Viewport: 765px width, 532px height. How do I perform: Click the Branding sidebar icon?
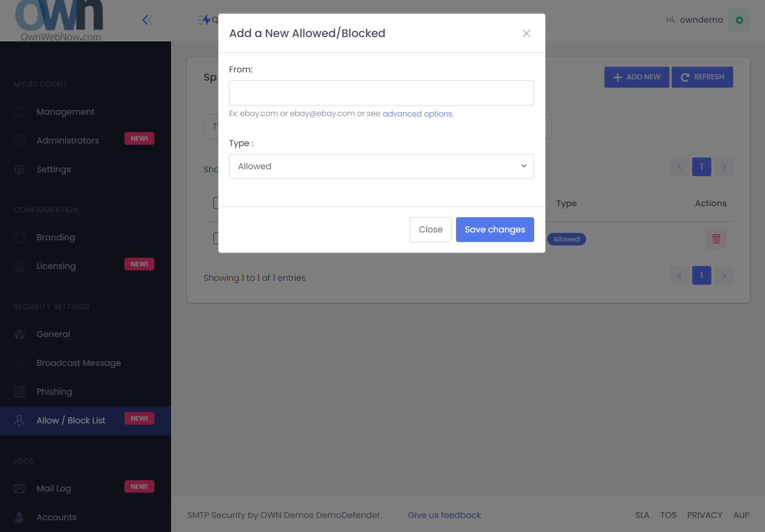coord(19,237)
